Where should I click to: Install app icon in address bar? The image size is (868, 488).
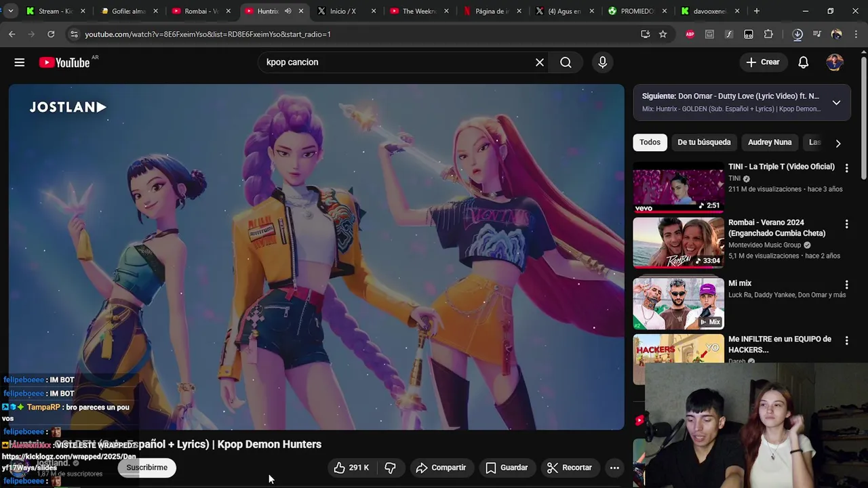(645, 34)
